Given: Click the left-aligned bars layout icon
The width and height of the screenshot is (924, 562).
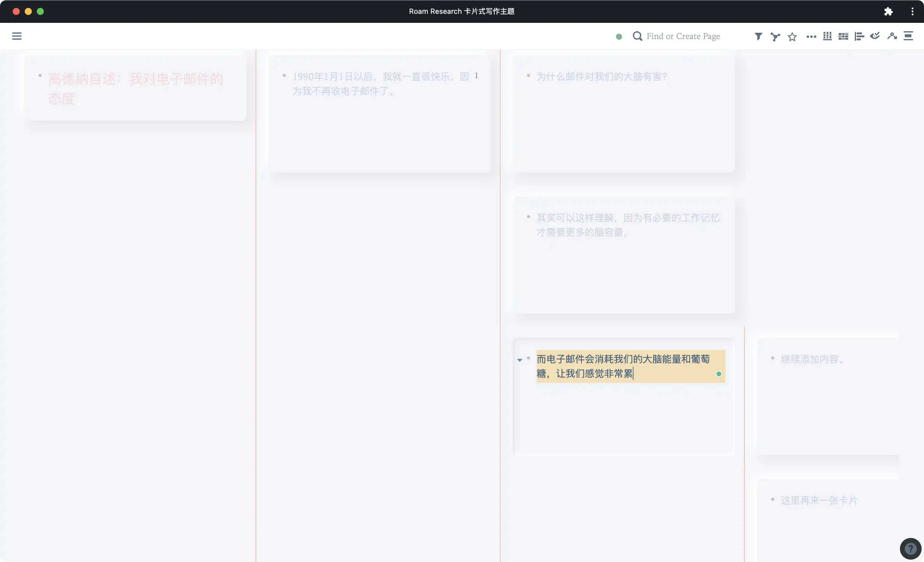Looking at the screenshot, I should tap(859, 36).
